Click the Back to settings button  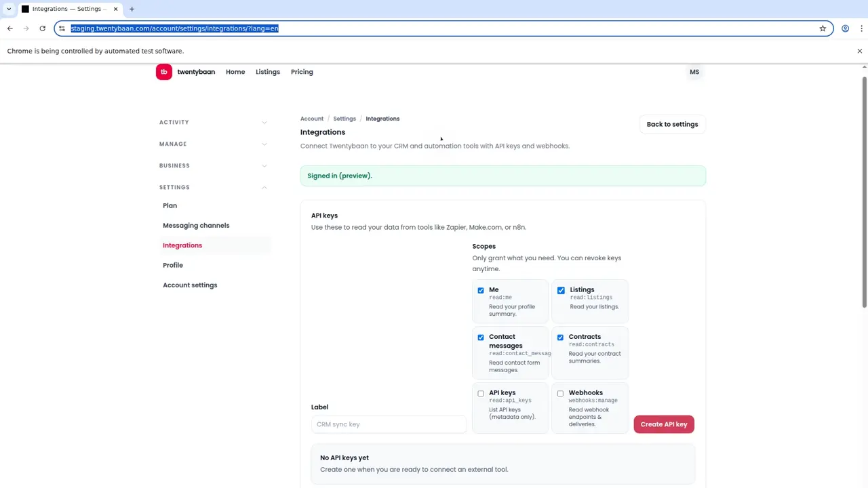tap(671, 125)
